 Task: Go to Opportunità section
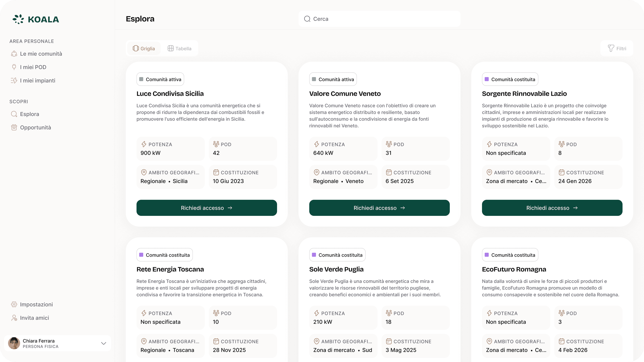tap(31, 127)
